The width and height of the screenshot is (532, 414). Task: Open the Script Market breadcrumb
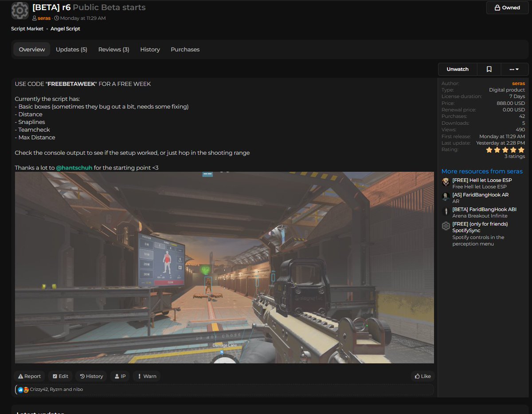tap(27, 28)
